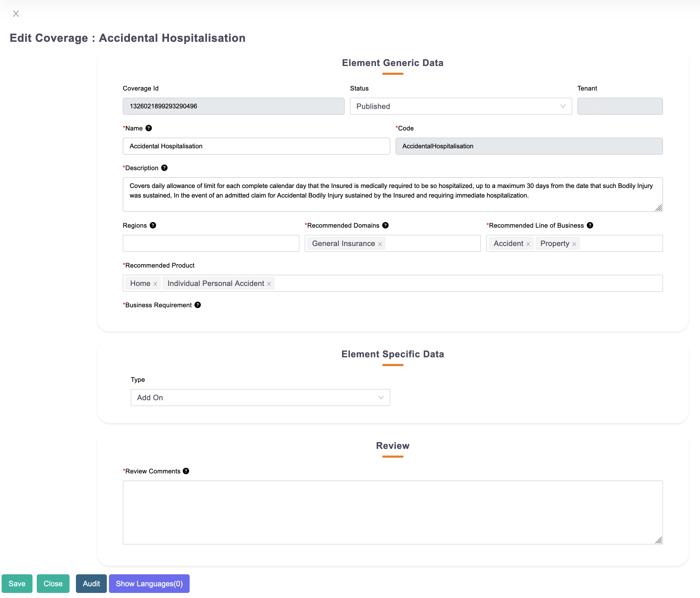Focus the Name input field

point(256,146)
